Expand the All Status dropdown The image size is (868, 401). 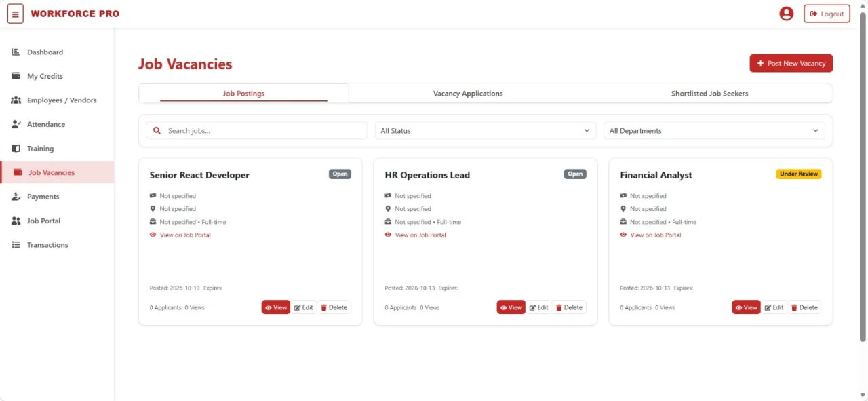(x=486, y=131)
